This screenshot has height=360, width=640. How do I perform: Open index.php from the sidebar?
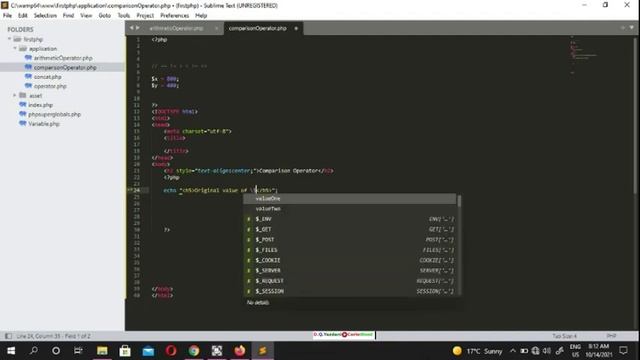pos(40,105)
